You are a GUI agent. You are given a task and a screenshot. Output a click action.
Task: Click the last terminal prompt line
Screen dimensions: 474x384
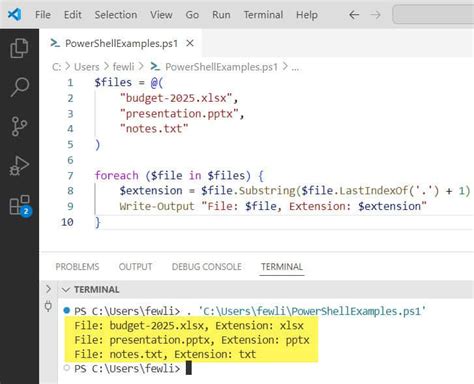point(133,368)
